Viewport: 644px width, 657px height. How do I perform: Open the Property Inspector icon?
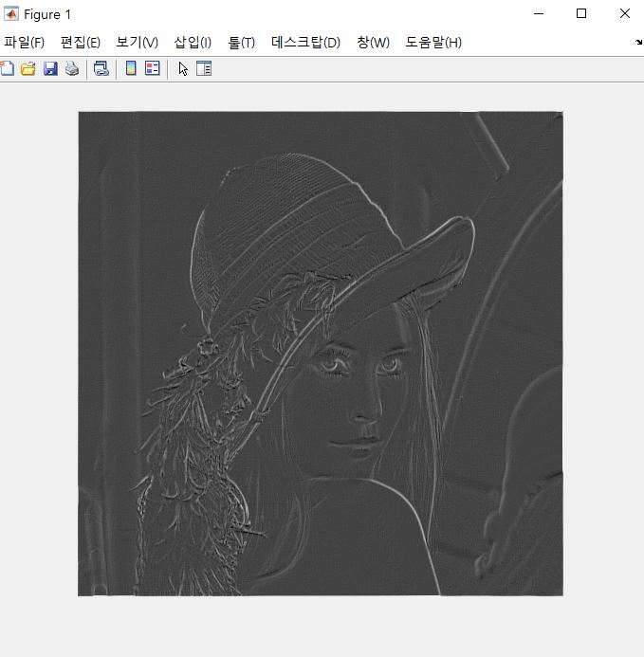pos(204,68)
